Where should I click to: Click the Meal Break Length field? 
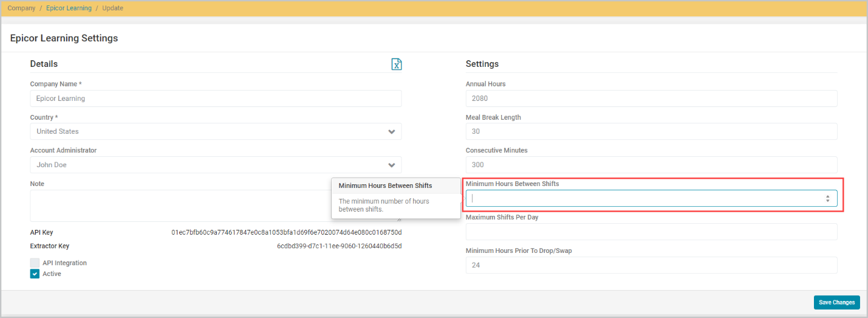pyautogui.click(x=651, y=131)
